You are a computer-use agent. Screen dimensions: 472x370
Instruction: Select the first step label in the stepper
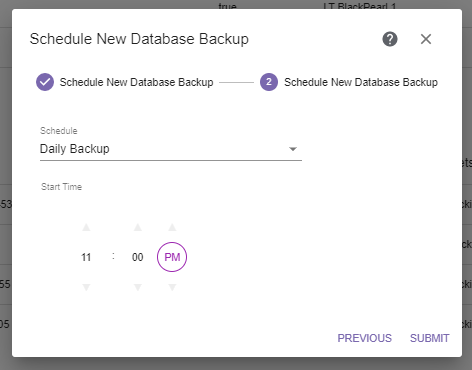click(136, 82)
